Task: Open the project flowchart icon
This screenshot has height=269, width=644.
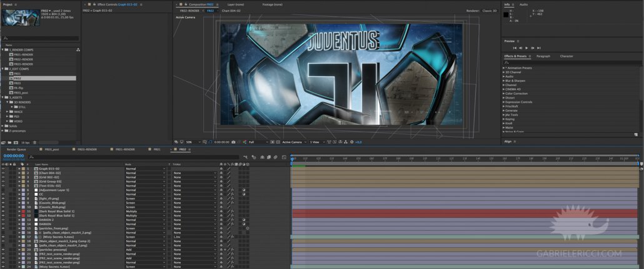Action: point(78,49)
